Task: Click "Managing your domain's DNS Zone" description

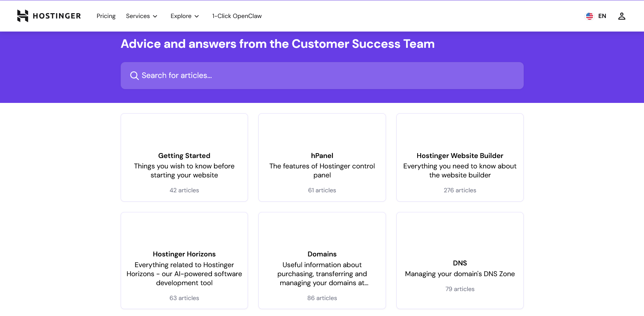Action: click(x=460, y=274)
